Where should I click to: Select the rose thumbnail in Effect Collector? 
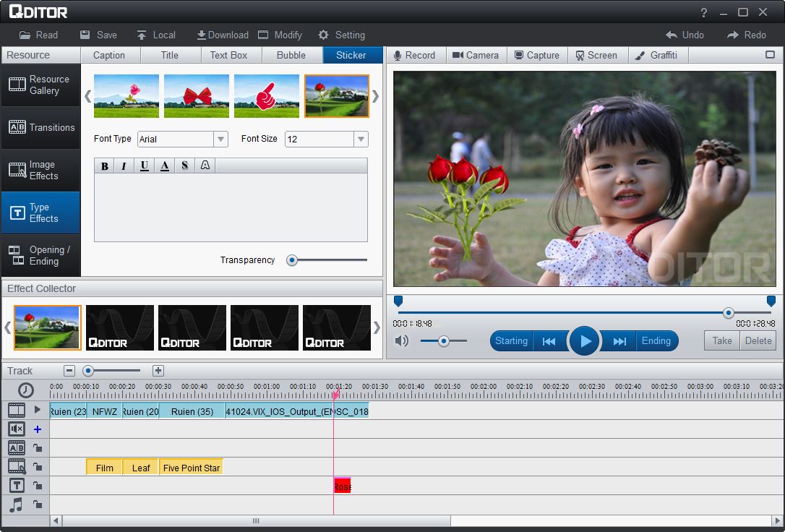(x=47, y=327)
